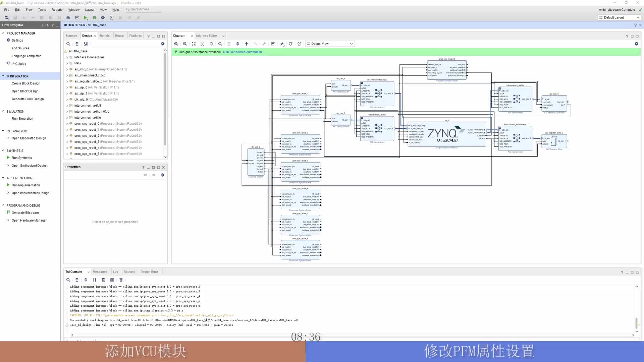The width and height of the screenshot is (644, 362).
Task: Click Generate Bitstream in Program and Debug
Action: pyautogui.click(x=25, y=213)
